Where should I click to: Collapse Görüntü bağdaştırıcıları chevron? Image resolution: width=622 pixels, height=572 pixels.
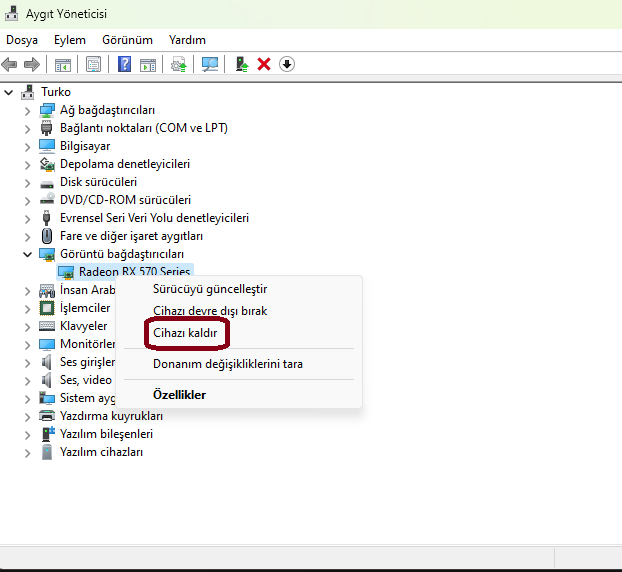pos(27,254)
